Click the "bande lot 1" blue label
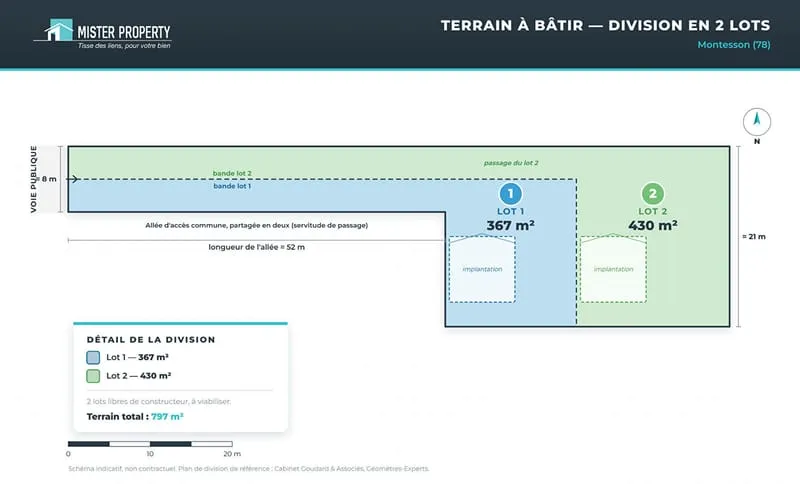This screenshot has height=484, width=800. (232, 186)
